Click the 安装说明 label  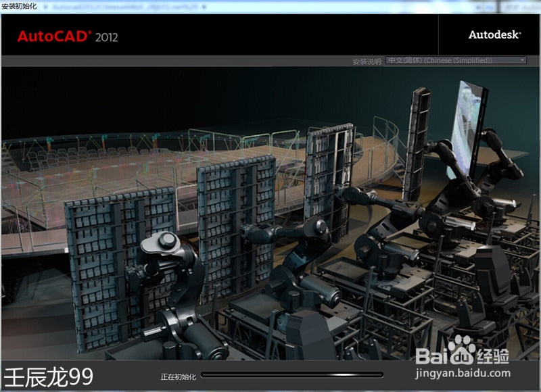pyautogui.click(x=367, y=62)
